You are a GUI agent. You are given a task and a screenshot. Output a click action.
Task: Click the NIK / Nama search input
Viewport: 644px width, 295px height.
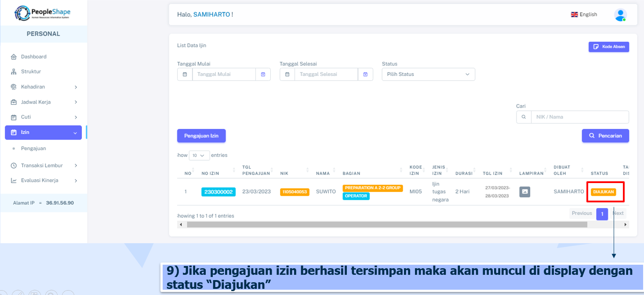pyautogui.click(x=579, y=117)
